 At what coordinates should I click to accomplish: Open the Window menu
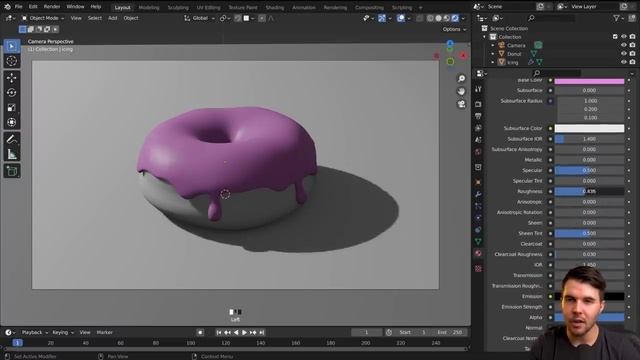(75, 7)
